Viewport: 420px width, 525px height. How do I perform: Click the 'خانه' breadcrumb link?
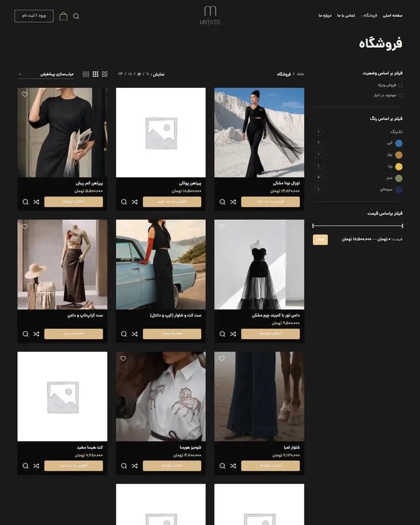pyautogui.click(x=300, y=74)
